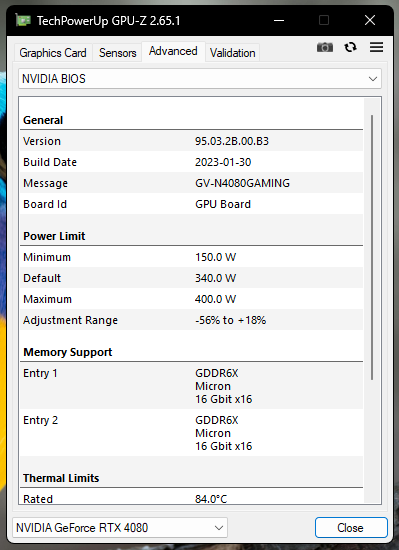This screenshot has width=399, height=550.
Task: Select the Version value 95.03.2B.00.B3
Action: [x=232, y=141]
